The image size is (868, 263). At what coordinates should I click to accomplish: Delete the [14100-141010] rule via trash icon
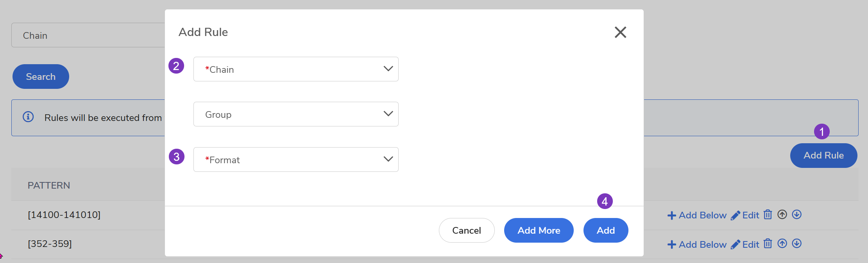click(x=768, y=214)
